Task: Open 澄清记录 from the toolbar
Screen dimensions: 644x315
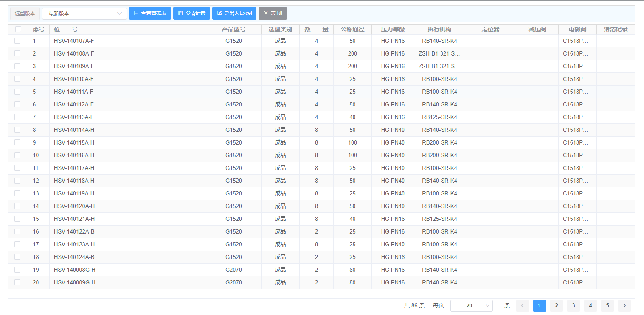Action: point(191,13)
